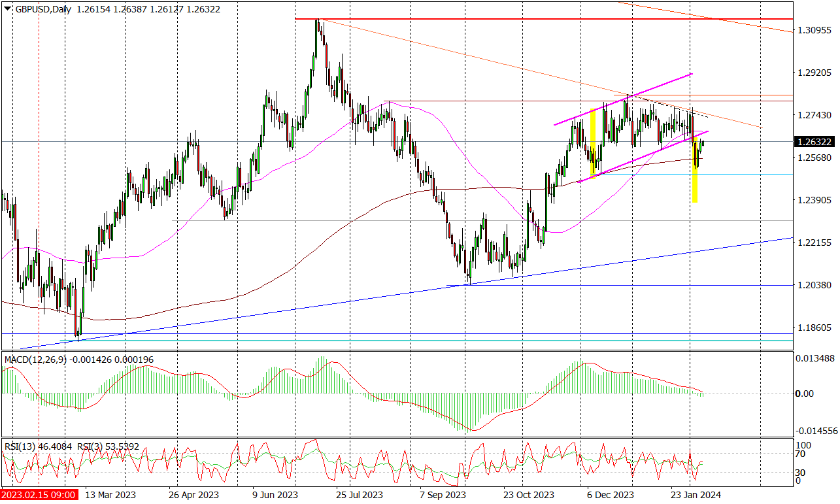Viewport: 840px width, 504px height.
Task: Click the 1.22155 price axis label
Action: 815,243
